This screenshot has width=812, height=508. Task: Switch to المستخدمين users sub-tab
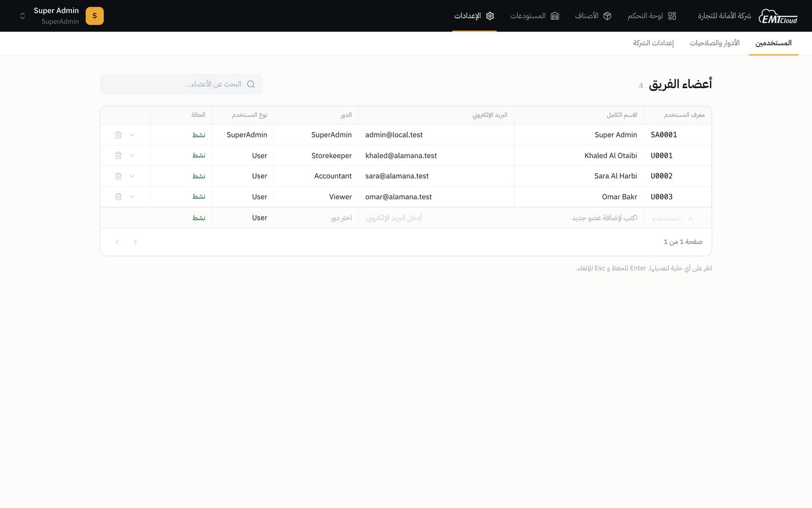pyautogui.click(x=773, y=43)
